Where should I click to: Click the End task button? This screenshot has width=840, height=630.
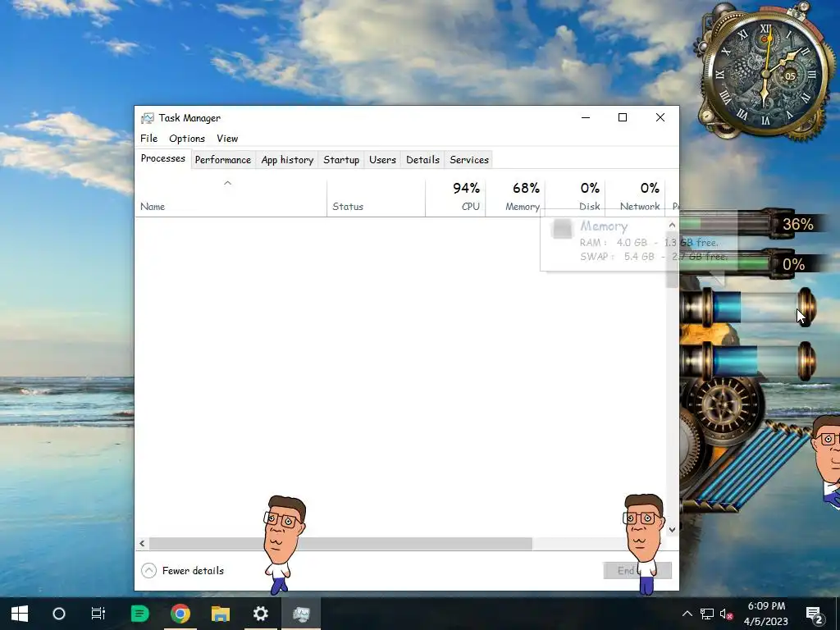pos(637,571)
